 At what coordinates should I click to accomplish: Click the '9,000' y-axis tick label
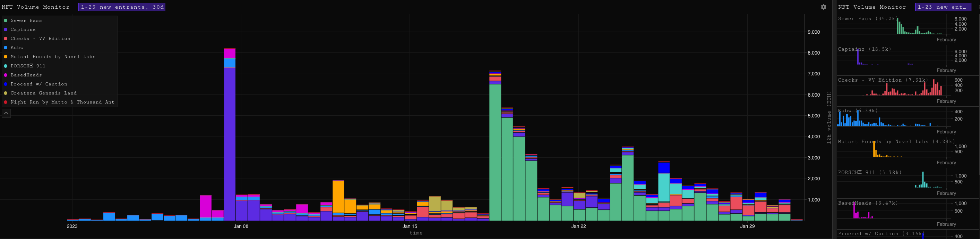click(x=814, y=32)
